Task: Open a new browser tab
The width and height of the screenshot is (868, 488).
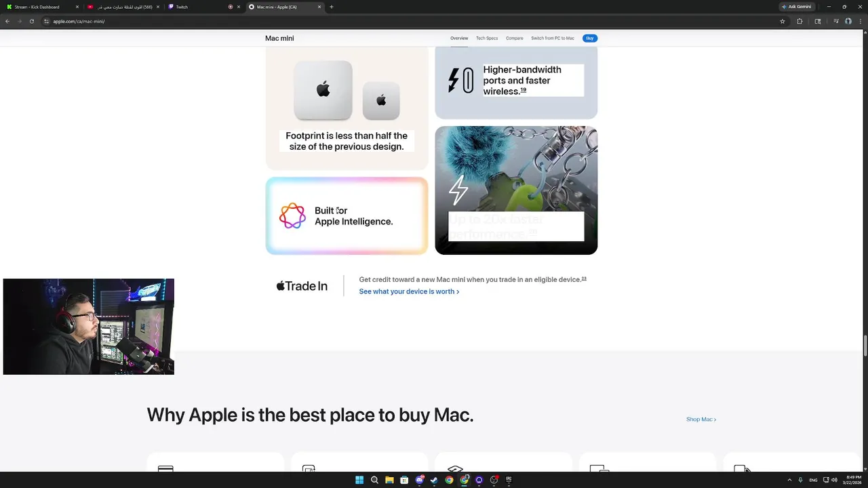Action: pyautogui.click(x=332, y=7)
